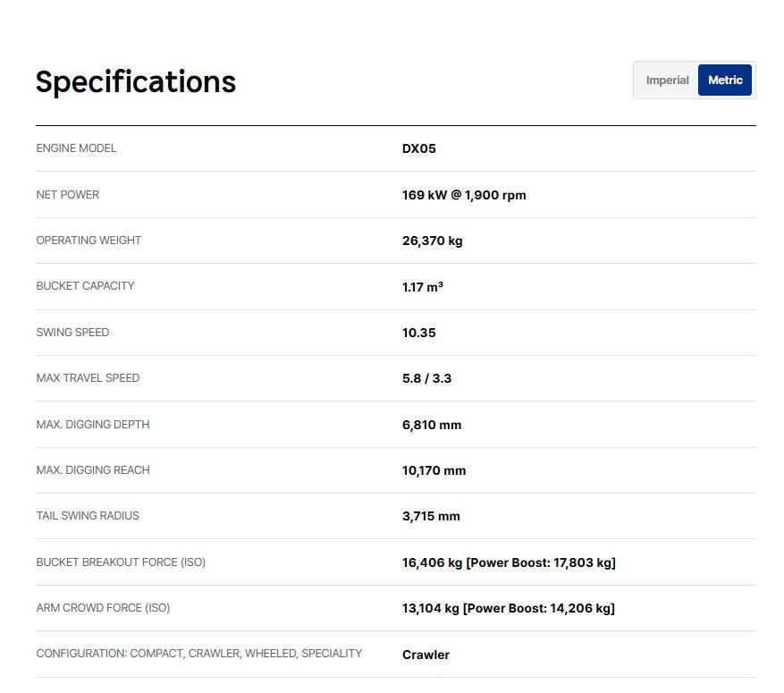The height and width of the screenshot is (693, 784).
Task: Click the Engine Model label
Action: click(76, 148)
